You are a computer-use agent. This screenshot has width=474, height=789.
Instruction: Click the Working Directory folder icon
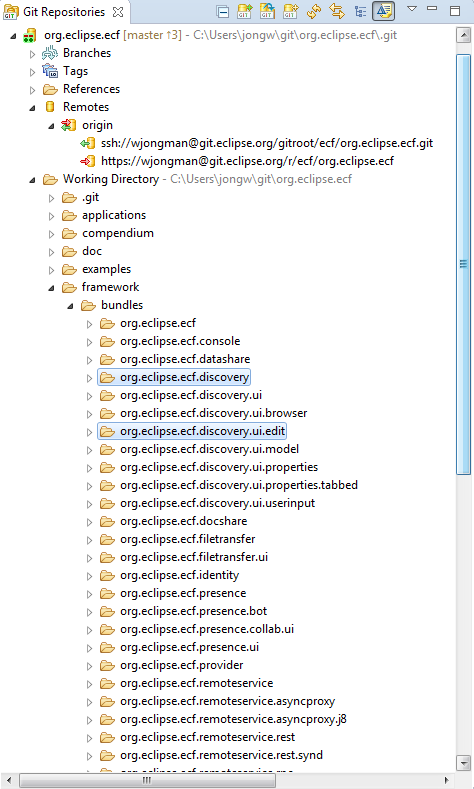point(50,179)
